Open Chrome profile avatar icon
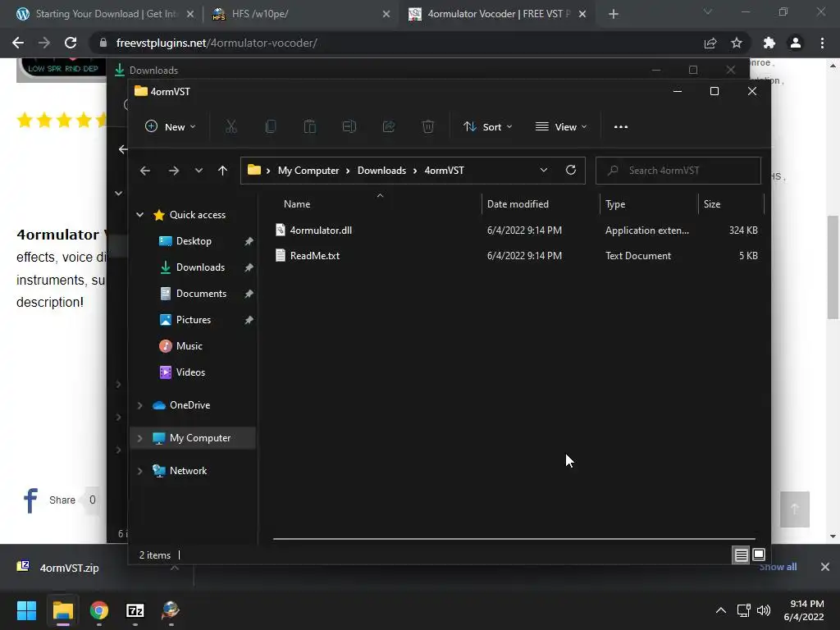This screenshot has height=630, width=840. click(x=796, y=43)
